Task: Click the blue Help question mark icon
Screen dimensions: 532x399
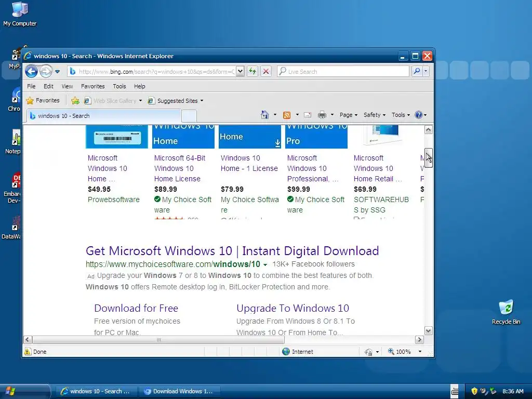Action: coord(419,115)
